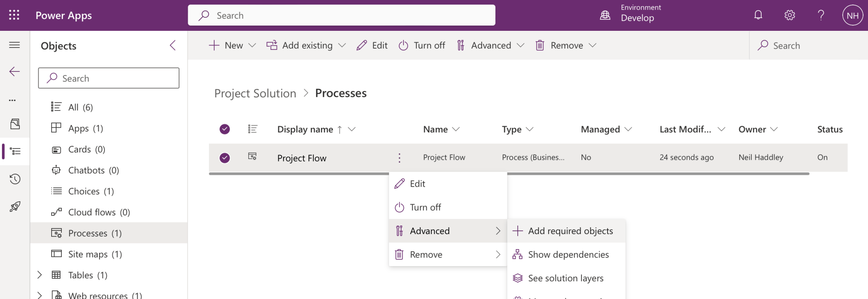The height and width of the screenshot is (299, 868).
Task: Click the Project Solution breadcrumb link
Action: 255,93
